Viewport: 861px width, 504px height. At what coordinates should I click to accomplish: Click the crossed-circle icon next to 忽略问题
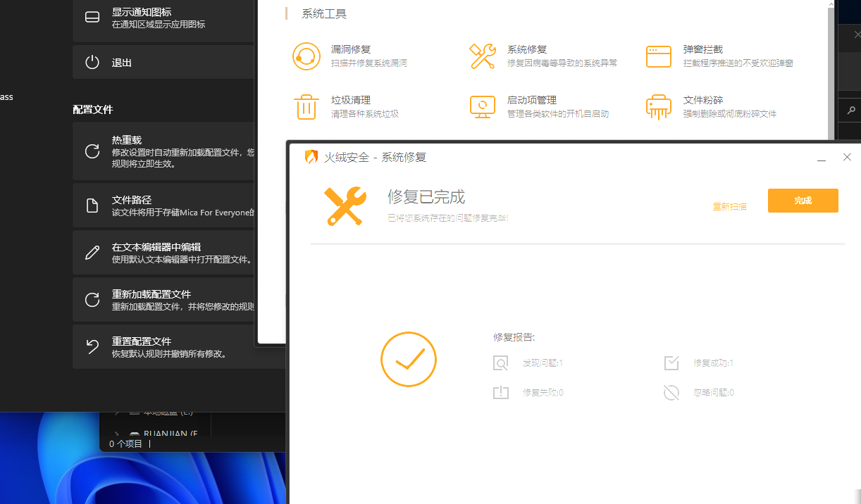coord(671,393)
